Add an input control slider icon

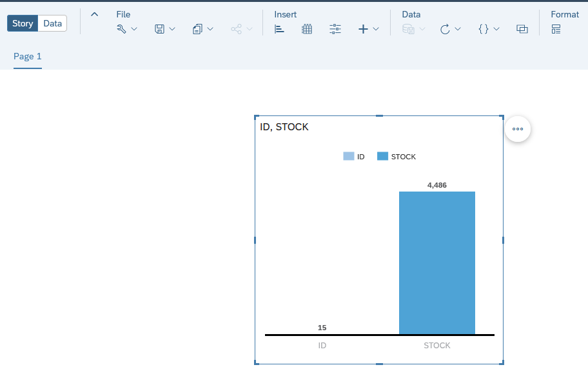(x=335, y=29)
